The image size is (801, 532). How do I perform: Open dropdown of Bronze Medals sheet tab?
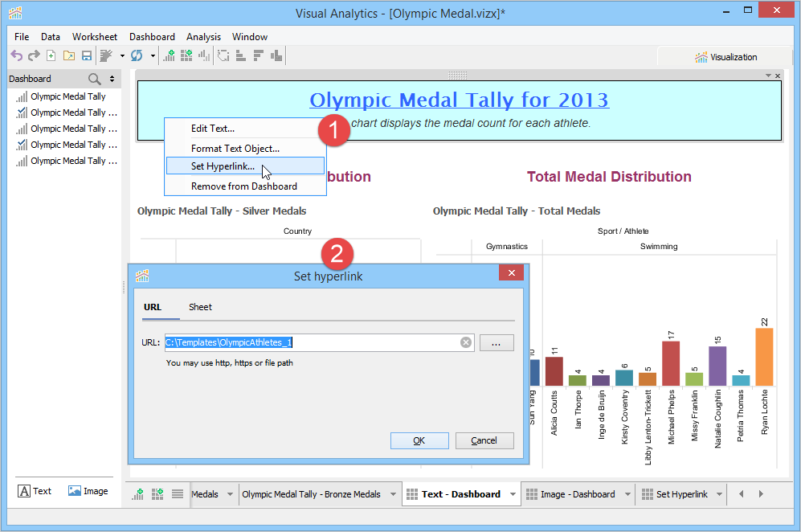[394, 494]
